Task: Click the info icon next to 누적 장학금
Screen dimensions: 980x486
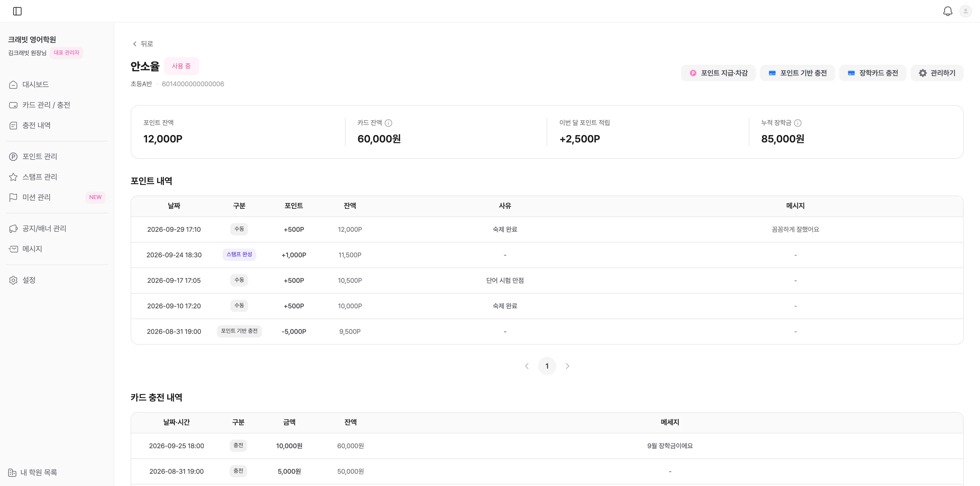Action: [798, 123]
